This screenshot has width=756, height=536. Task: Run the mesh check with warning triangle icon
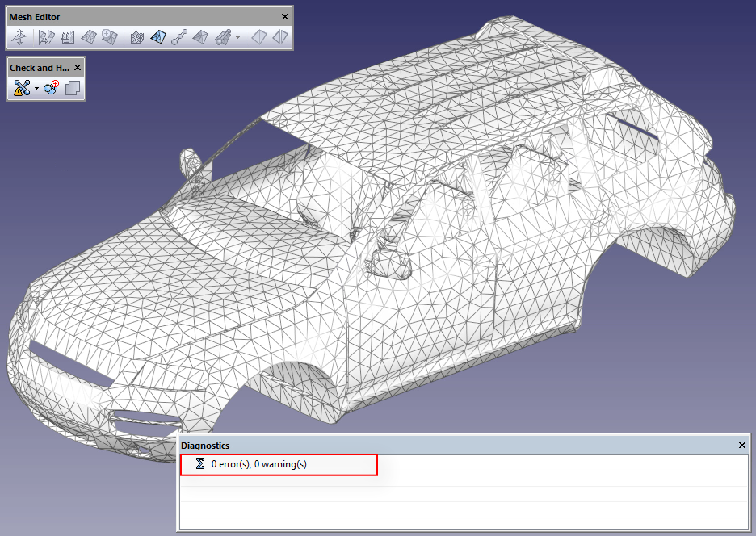(21, 89)
